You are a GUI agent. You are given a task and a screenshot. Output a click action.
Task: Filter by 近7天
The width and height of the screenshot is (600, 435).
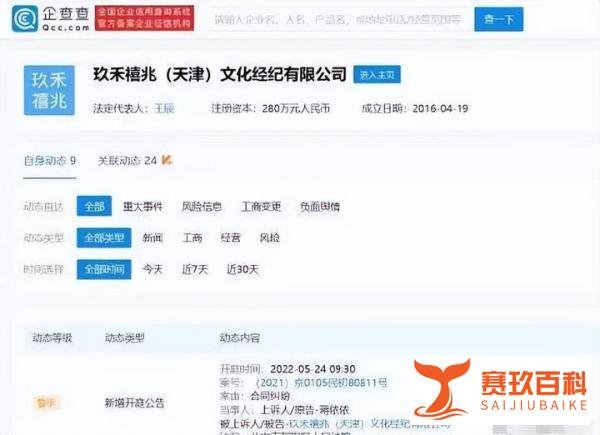click(x=195, y=269)
